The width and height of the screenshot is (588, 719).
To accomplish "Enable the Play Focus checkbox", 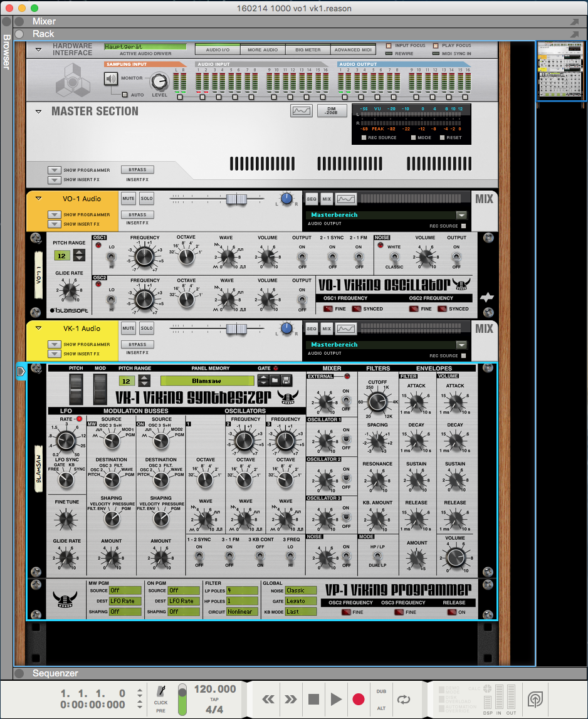I will (436, 45).
